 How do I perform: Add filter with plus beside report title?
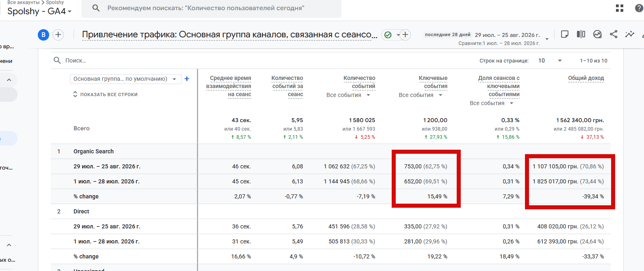pos(405,35)
